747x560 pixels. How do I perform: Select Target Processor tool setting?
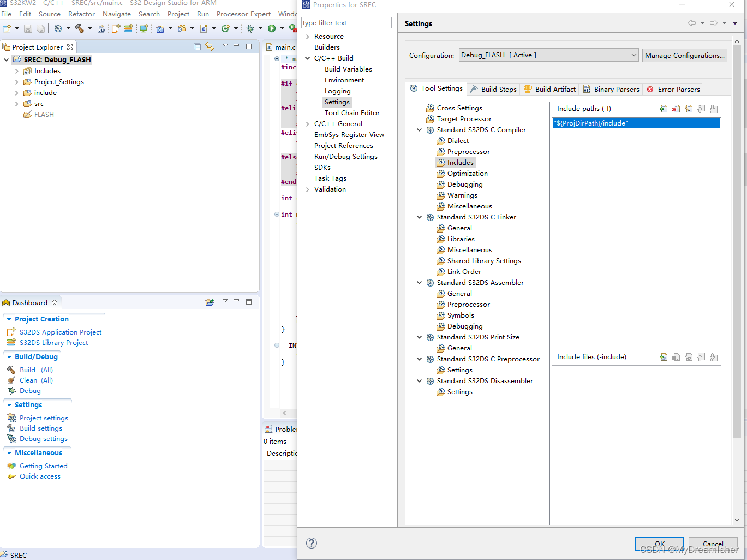pyautogui.click(x=464, y=119)
